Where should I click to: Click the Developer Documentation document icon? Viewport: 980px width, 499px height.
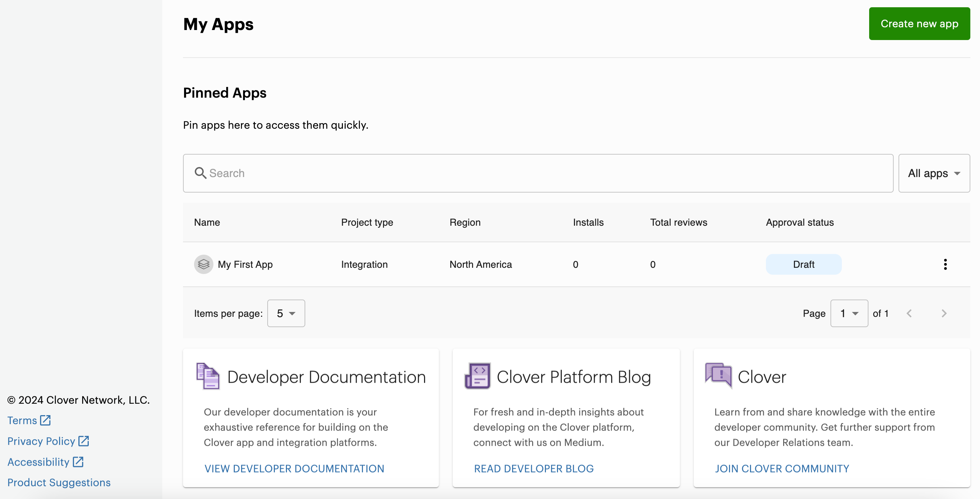click(208, 376)
